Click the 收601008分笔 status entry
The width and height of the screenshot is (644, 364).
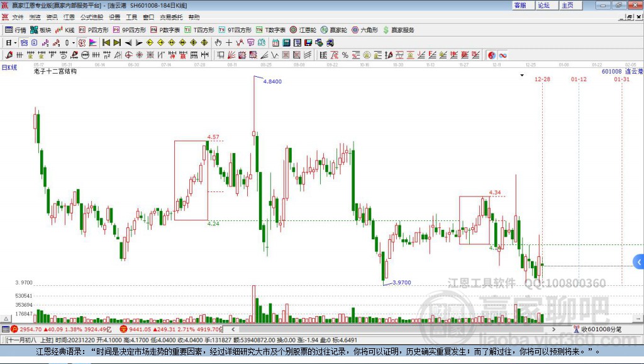click(x=597, y=329)
